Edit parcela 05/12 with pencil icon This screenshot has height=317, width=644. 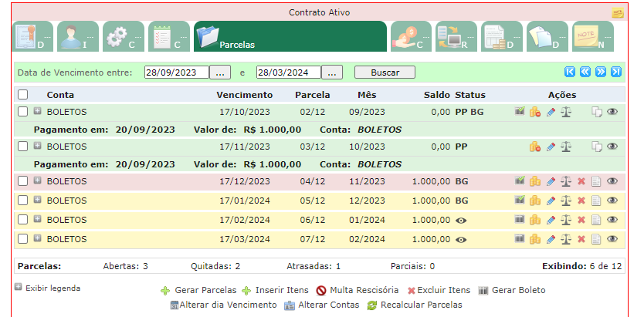(551, 201)
